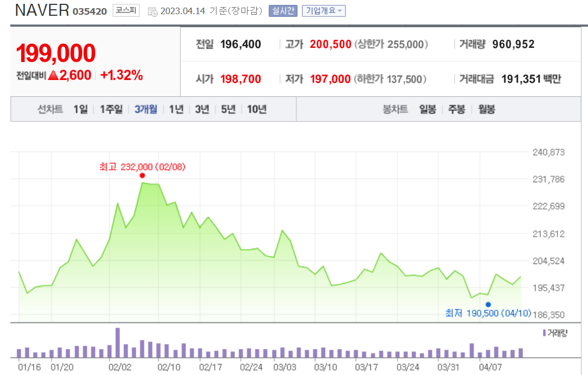Select the 3년 line chart period
Viewport: 588px width, 375px height.
point(202,109)
